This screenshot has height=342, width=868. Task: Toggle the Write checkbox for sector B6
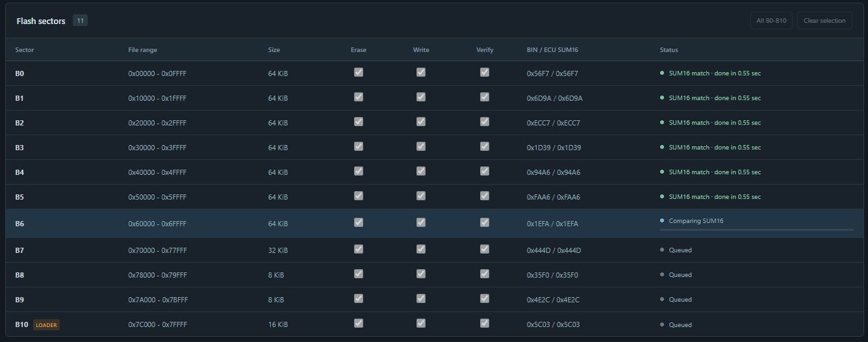point(421,222)
